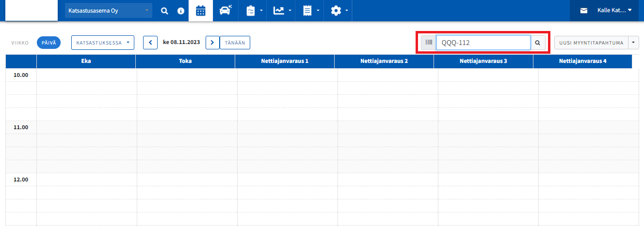This screenshot has width=644, height=226.
Task: Click the date ke 08.11.2023
Action: (181, 43)
